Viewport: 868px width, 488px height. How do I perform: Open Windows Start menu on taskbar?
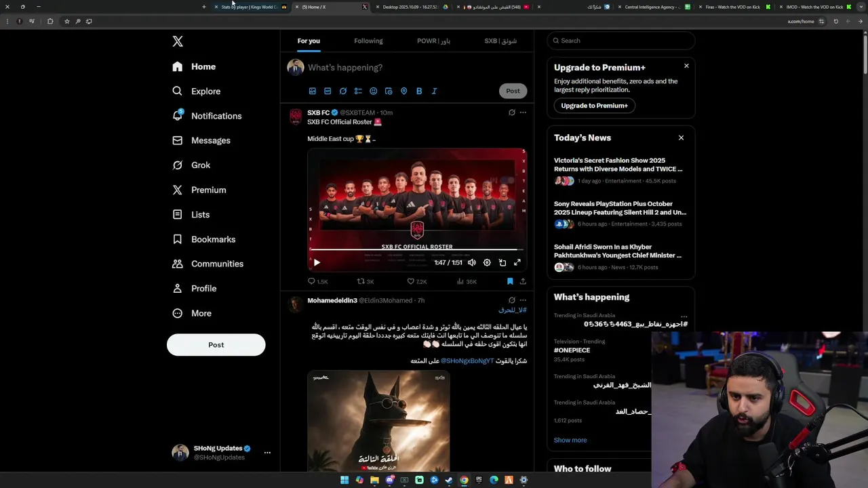(344, 480)
